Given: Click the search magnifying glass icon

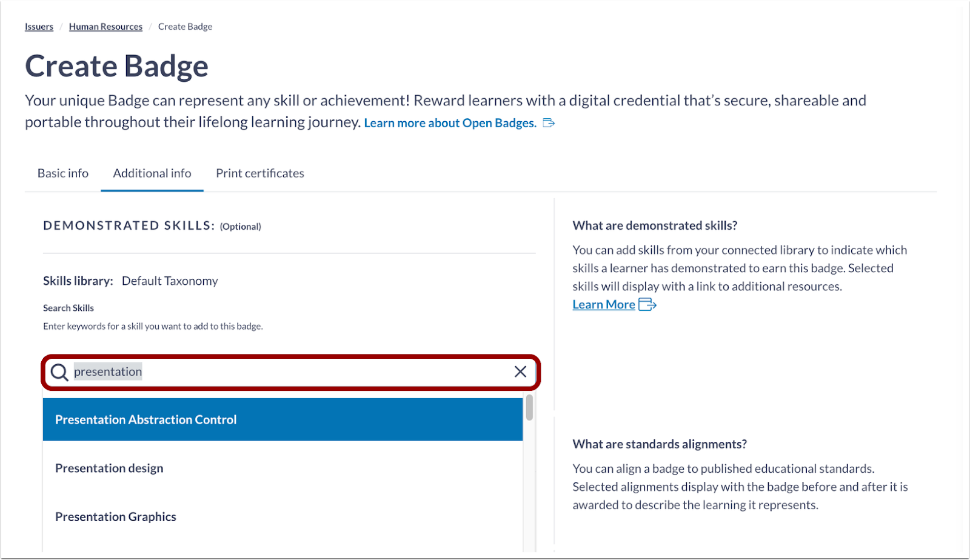Looking at the screenshot, I should tap(59, 372).
